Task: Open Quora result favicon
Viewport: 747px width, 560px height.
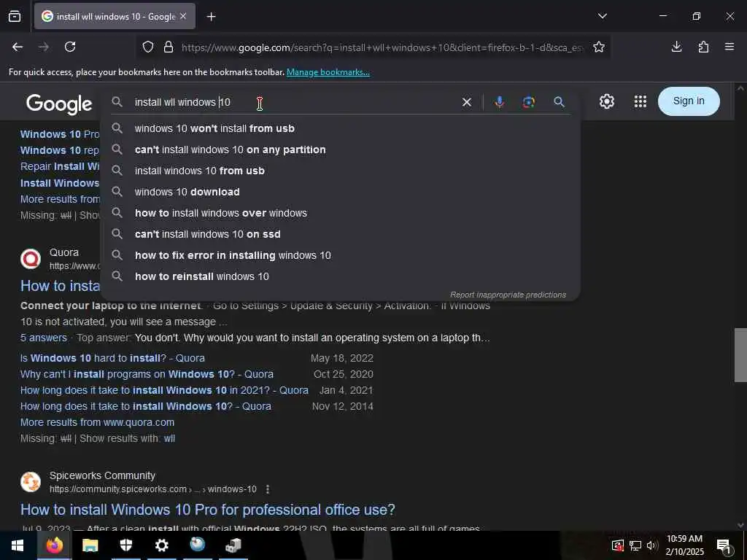Action: coord(31,259)
